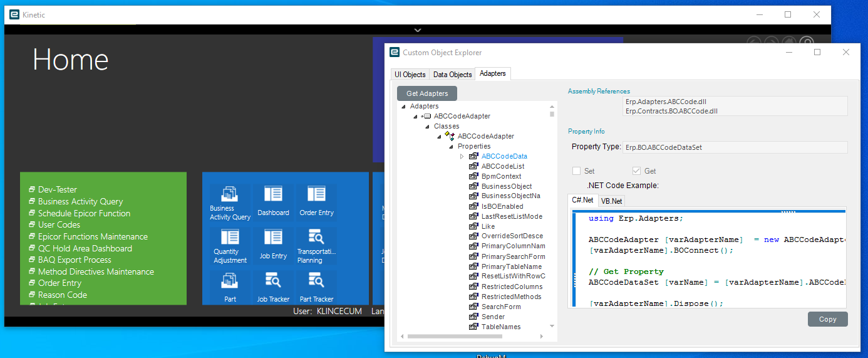The image size is (868, 358).
Task: Open the Part Tracker tile in Kinetic
Action: point(316,287)
